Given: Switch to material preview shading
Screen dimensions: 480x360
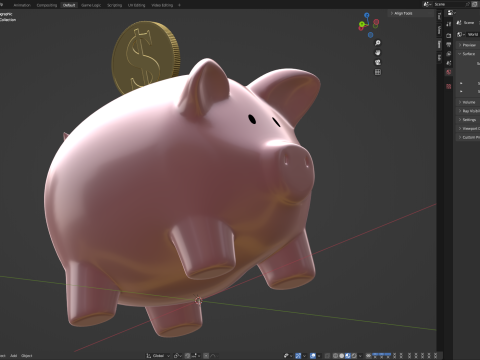Looking at the screenshot, I should [348, 356].
